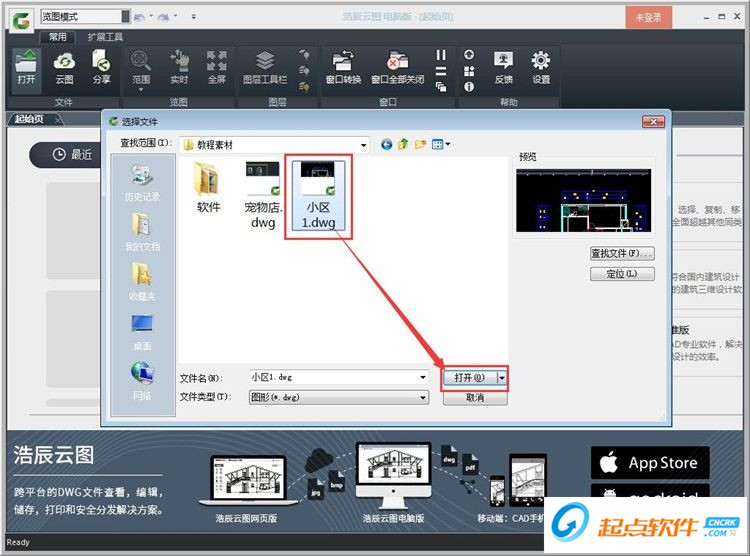The image size is (750, 556).
Task: Open 历史记录 history location in sidebar
Action: coord(142,182)
